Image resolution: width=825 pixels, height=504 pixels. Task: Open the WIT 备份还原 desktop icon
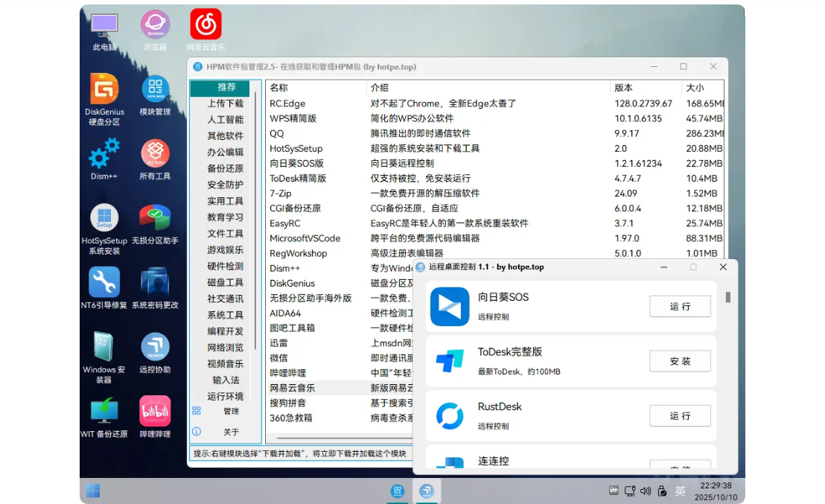104,418
